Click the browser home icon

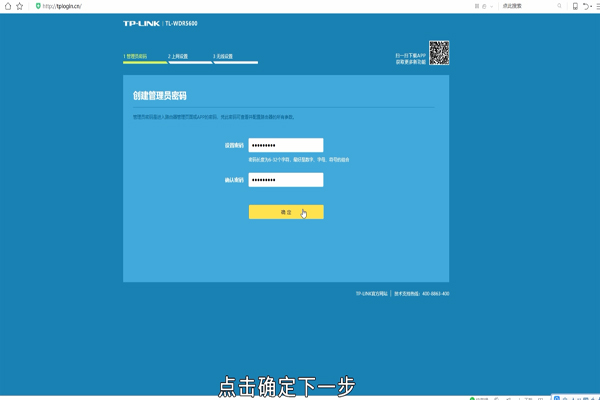click(8, 6)
